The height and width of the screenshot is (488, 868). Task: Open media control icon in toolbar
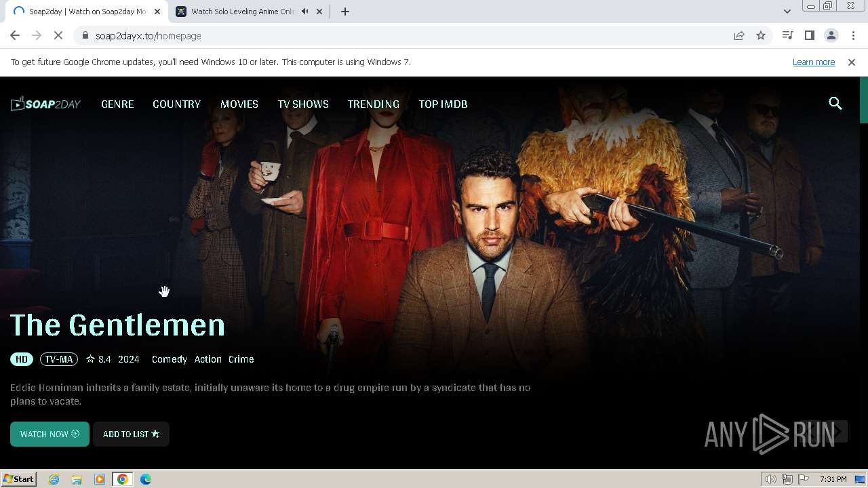coord(787,35)
